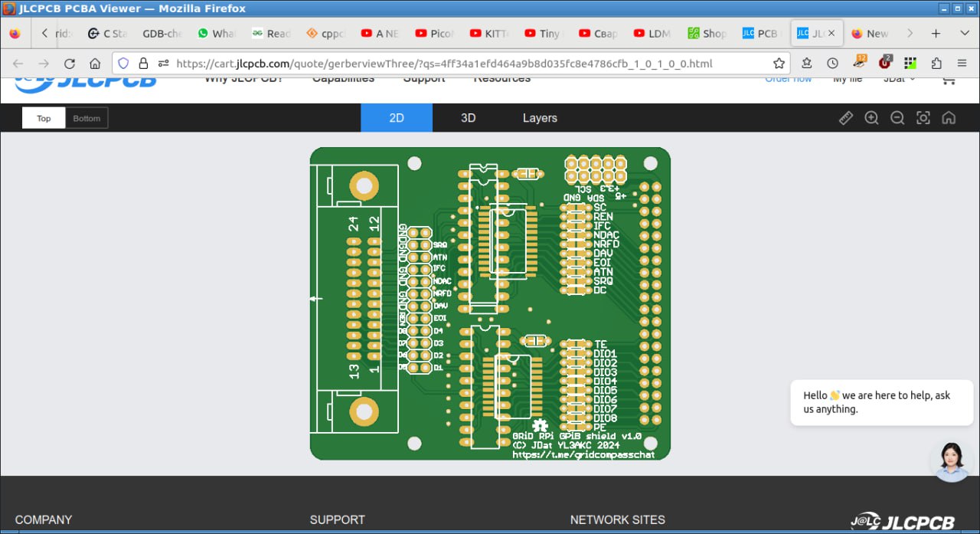Open the Firefox extensions puzzle icon
The width and height of the screenshot is (980, 534).
point(936,64)
